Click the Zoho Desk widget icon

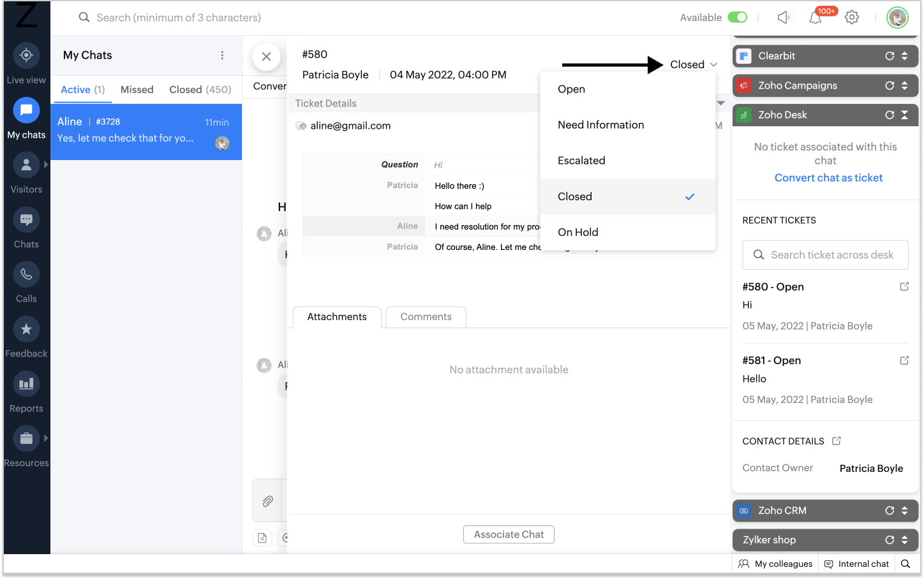pos(744,115)
